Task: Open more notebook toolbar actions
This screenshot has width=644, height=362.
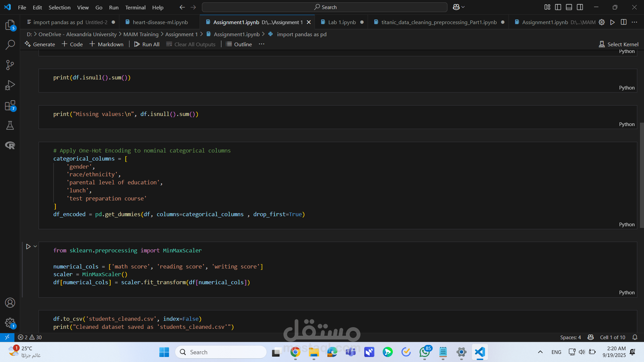Action: coord(262,44)
